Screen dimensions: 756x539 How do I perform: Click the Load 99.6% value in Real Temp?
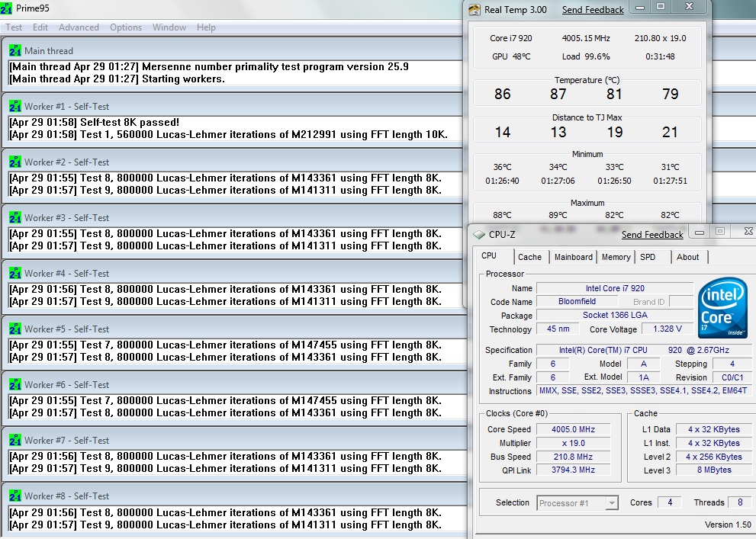click(585, 56)
